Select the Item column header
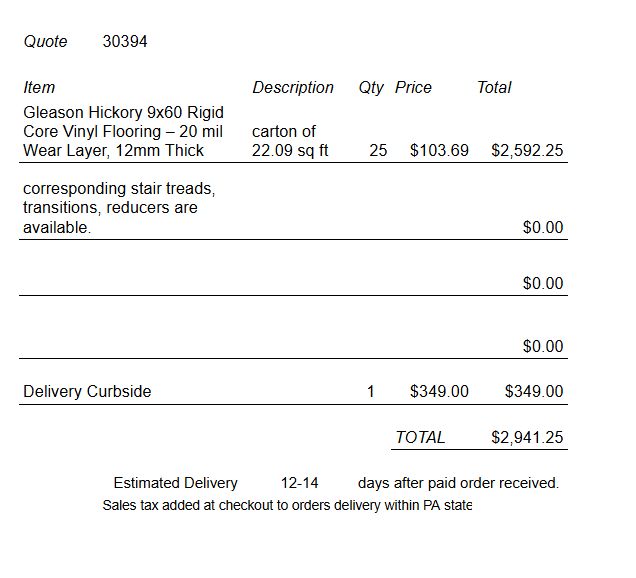The image size is (636, 578). (x=39, y=88)
